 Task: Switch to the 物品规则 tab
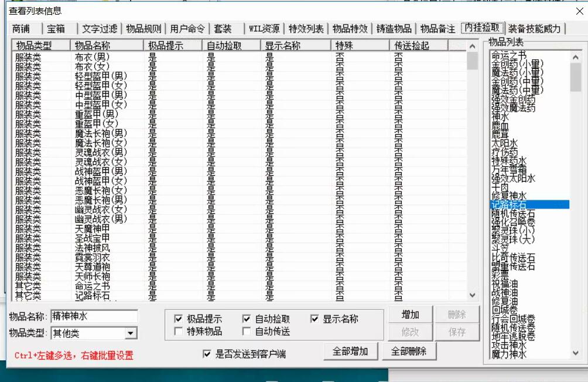(143, 29)
